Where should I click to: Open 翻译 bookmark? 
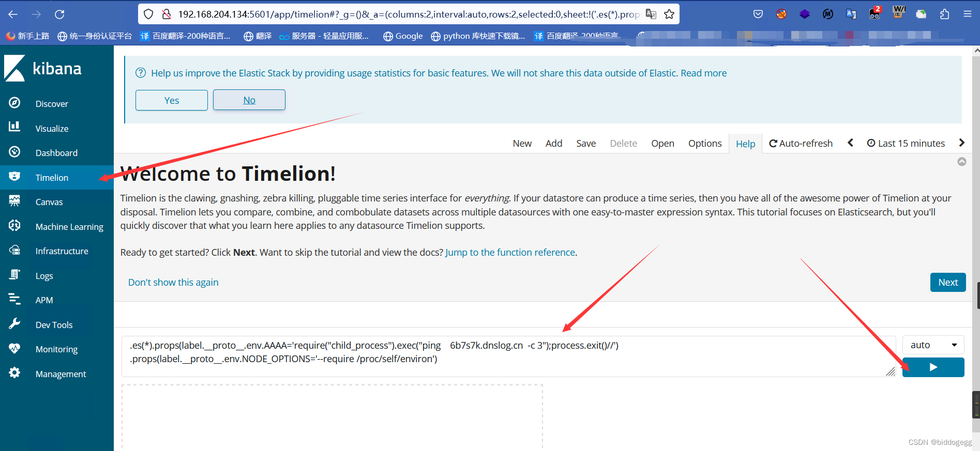point(258,36)
